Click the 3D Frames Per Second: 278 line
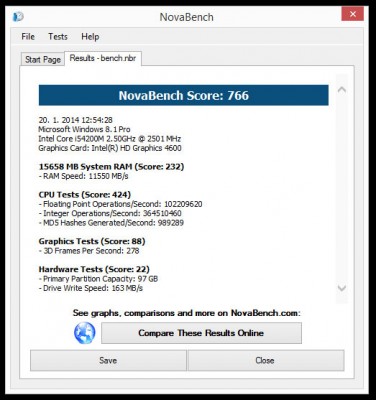The width and height of the screenshot is (376, 400). click(x=89, y=250)
